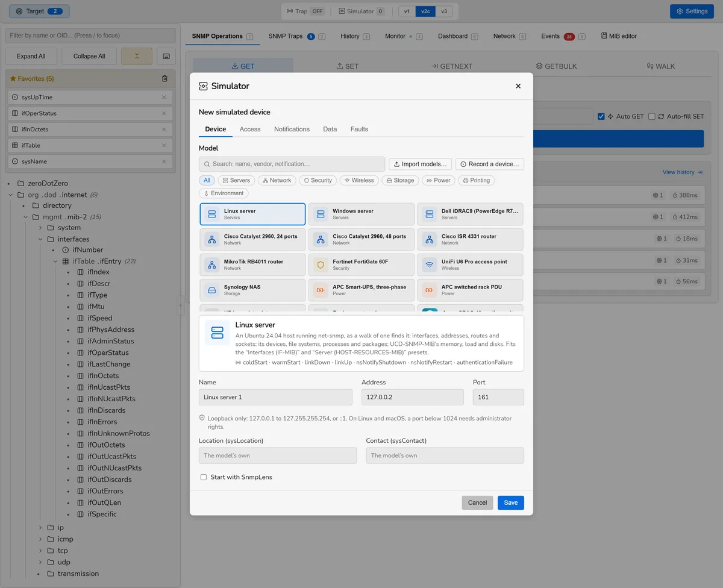
Task: Select SNMP version v1
Action: [x=407, y=11]
